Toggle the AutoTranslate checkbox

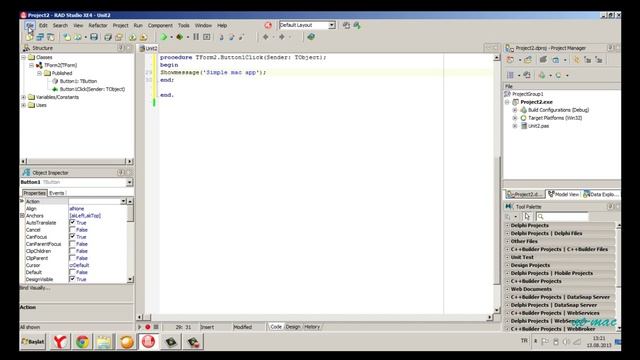coord(72,222)
